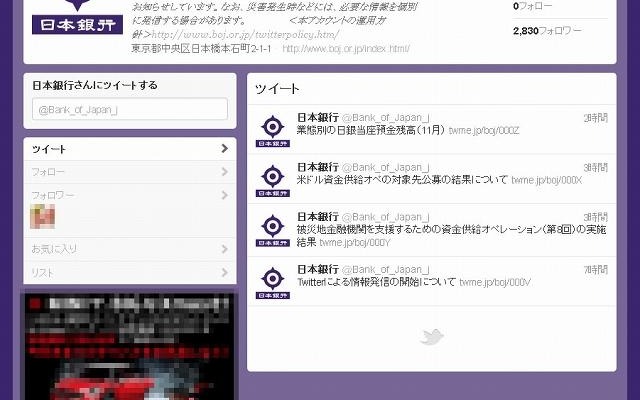
Task: Click 日本銀行 name in 米ドル tweet
Action: click(318, 167)
